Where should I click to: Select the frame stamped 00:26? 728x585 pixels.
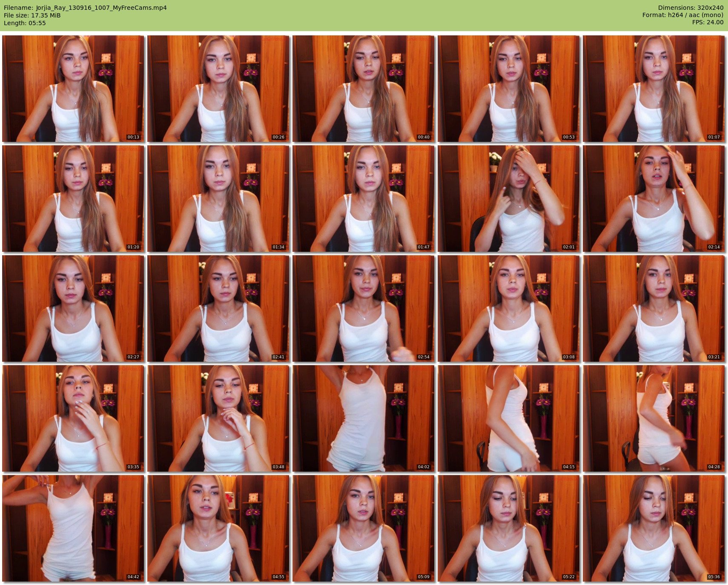coord(218,89)
